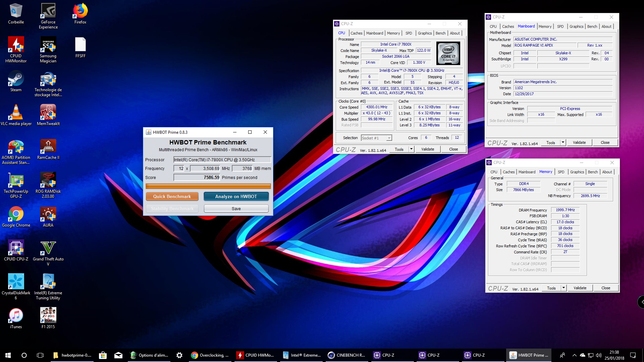This screenshot has width=644, height=362.
Task: Select AOMEI Partition Assistant icon
Action: point(16,151)
